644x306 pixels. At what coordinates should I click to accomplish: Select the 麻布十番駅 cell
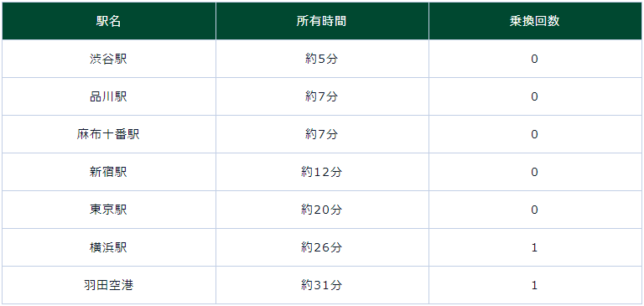tap(109, 134)
